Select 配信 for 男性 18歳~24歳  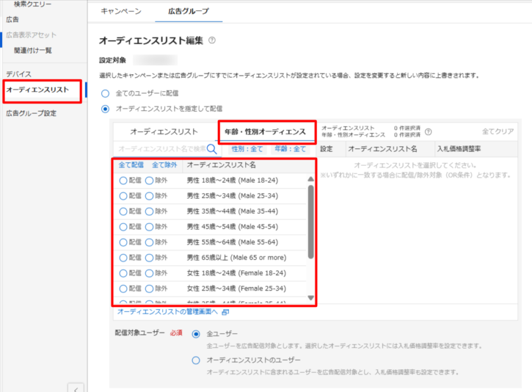click(x=123, y=180)
